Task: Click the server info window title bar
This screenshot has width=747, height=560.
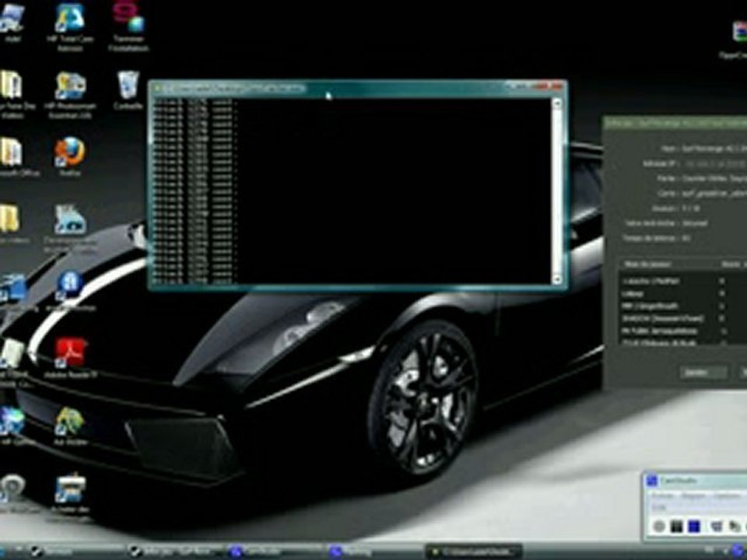Action: tap(675, 123)
